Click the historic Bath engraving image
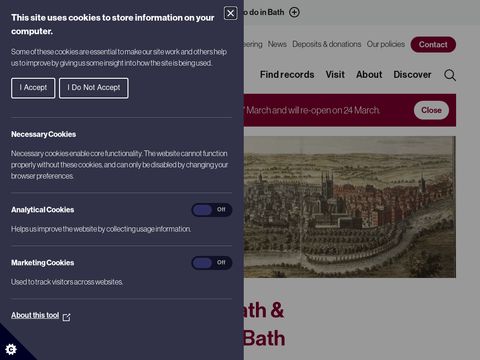Screen dimensions: 480x360 (x=350, y=207)
